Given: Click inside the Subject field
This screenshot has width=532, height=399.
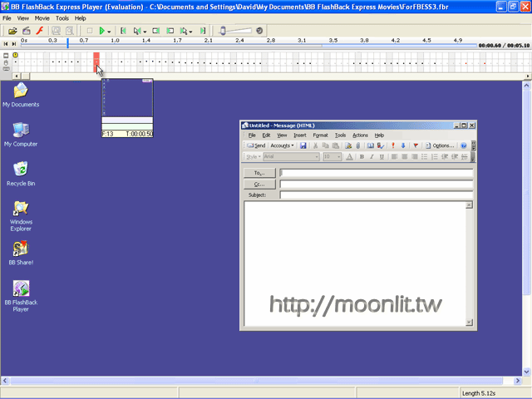Looking at the screenshot, I should [x=376, y=195].
